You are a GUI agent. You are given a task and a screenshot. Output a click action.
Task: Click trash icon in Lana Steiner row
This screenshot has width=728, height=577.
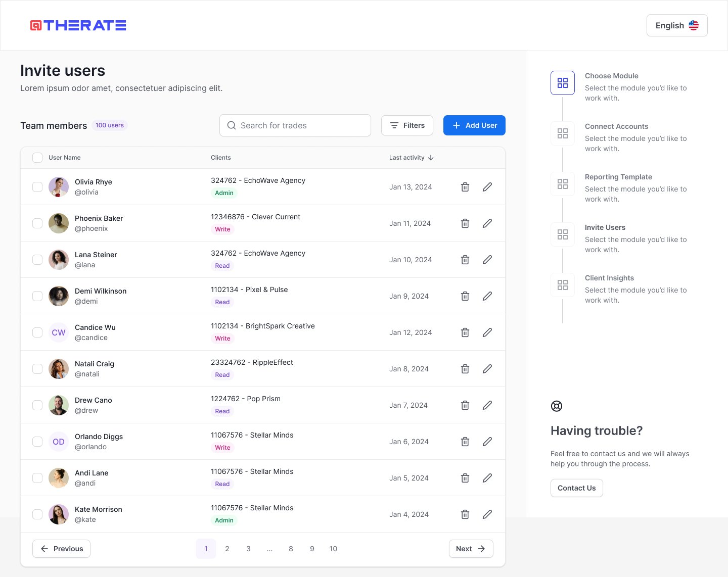(x=465, y=260)
